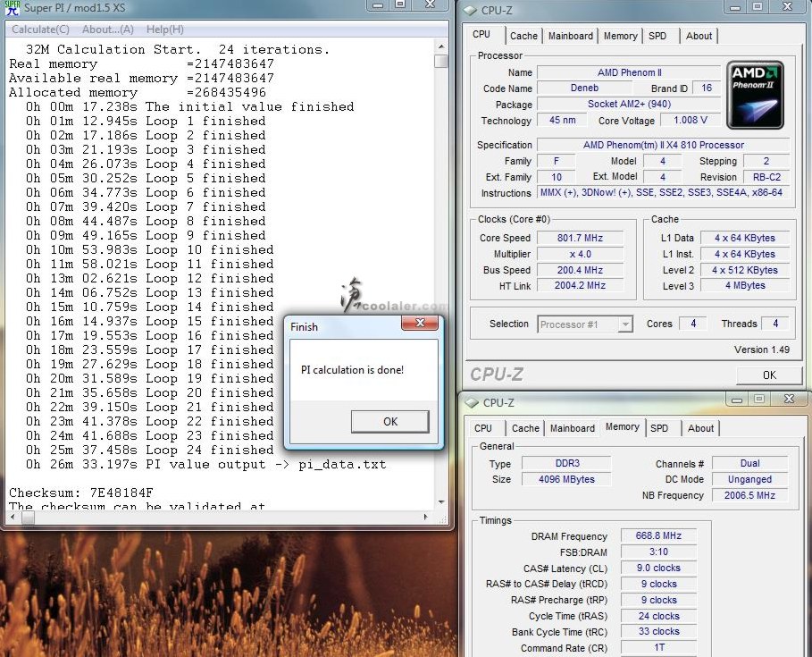Image resolution: width=812 pixels, height=657 pixels.
Task: Click the '24 clocks' tRAS value
Action: click(x=658, y=616)
